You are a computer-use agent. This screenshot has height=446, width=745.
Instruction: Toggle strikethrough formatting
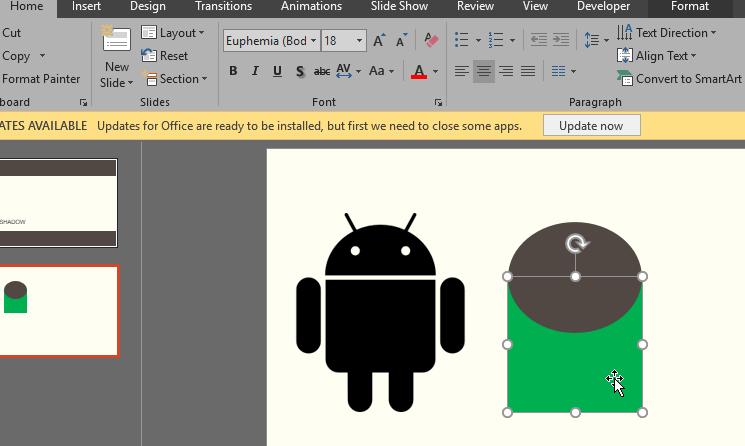[x=322, y=71]
